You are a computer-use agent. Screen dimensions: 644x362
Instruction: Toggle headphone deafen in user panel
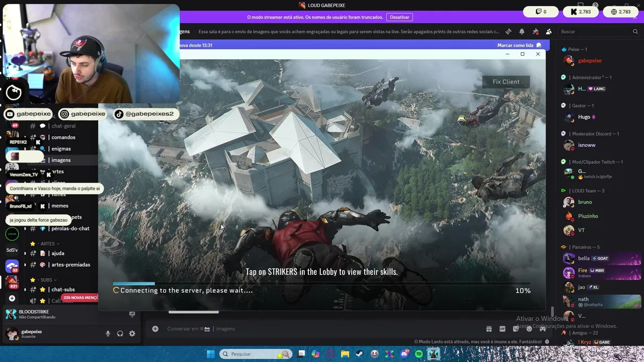pyautogui.click(x=120, y=333)
